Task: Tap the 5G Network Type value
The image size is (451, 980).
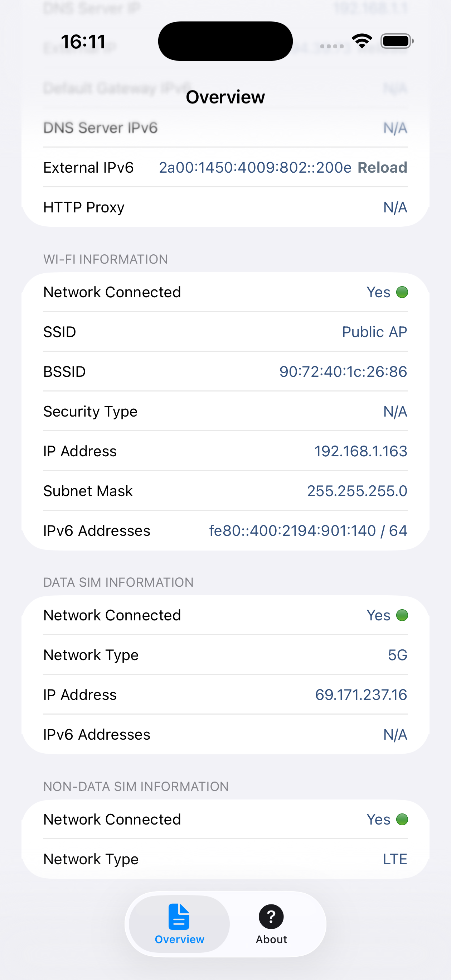Action: 397,655
